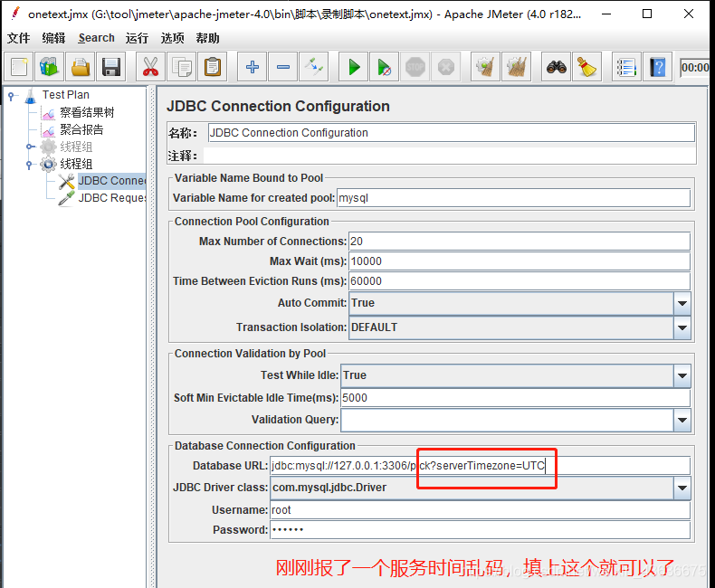The width and height of the screenshot is (715, 588).
Task: Open the Transaction Isolation dropdown
Action: (x=682, y=327)
